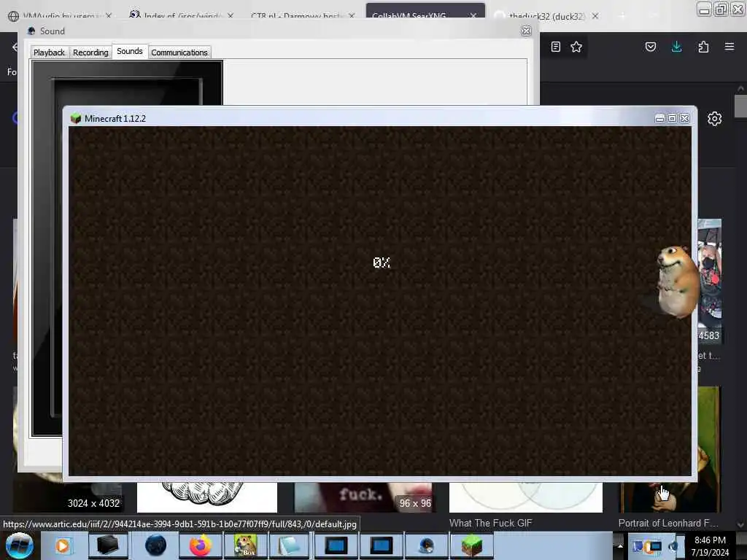This screenshot has height=560, width=747.
Task: Open the Portrait of Leonhard thumbnail
Action: pos(670,497)
